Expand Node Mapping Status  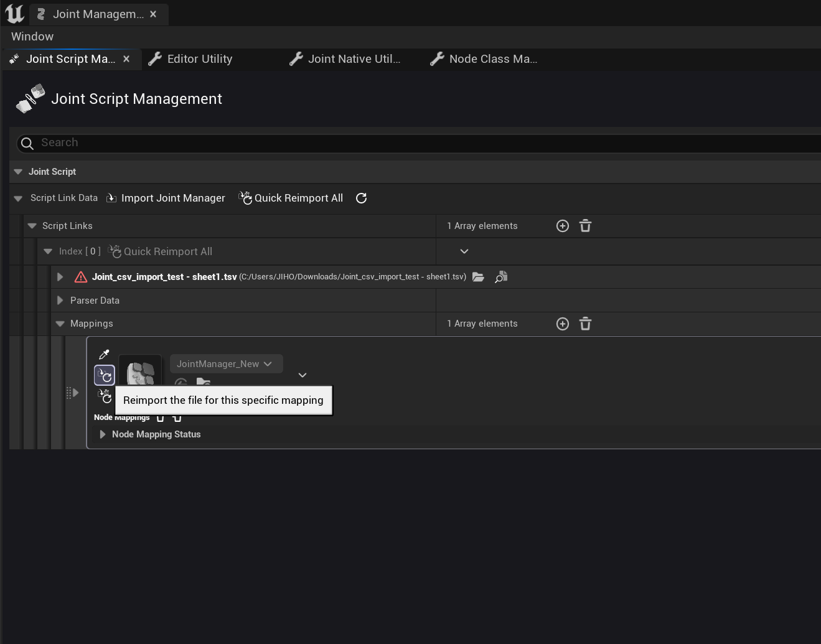(x=103, y=434)
